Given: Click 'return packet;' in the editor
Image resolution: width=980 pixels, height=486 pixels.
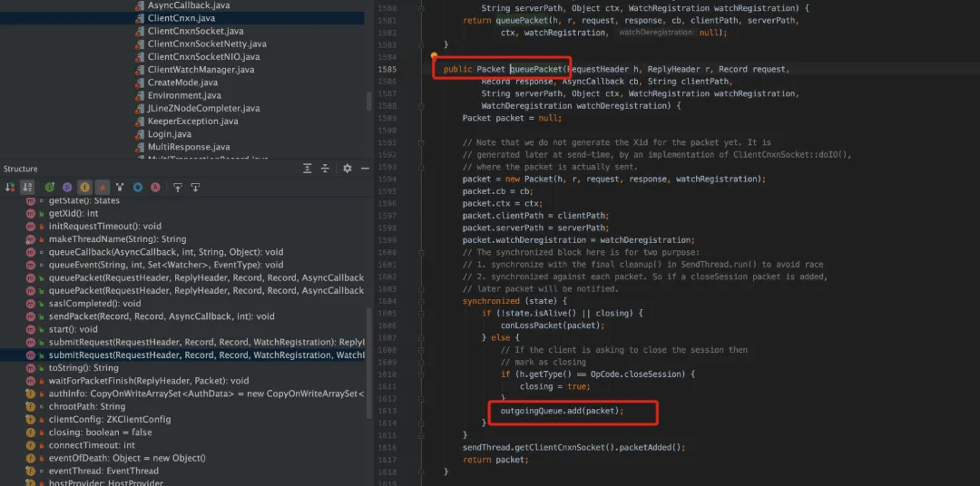Looking at the screenshot, I should click(495, 459).
